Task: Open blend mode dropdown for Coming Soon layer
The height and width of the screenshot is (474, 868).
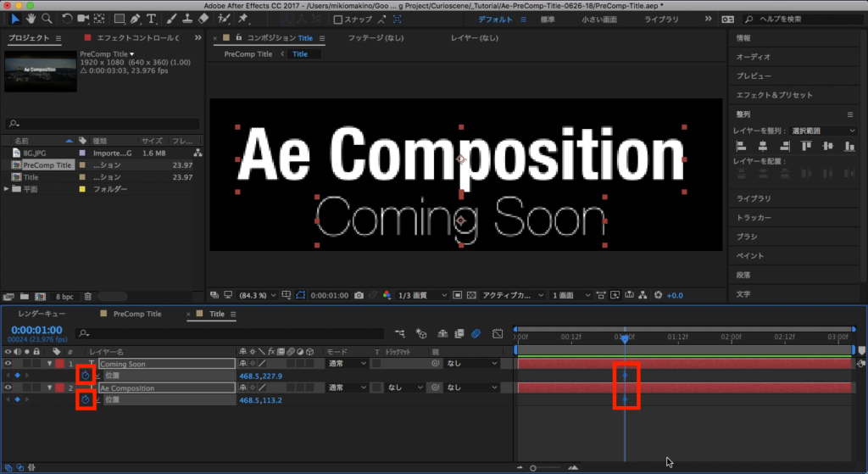Action: coord(347,364)
